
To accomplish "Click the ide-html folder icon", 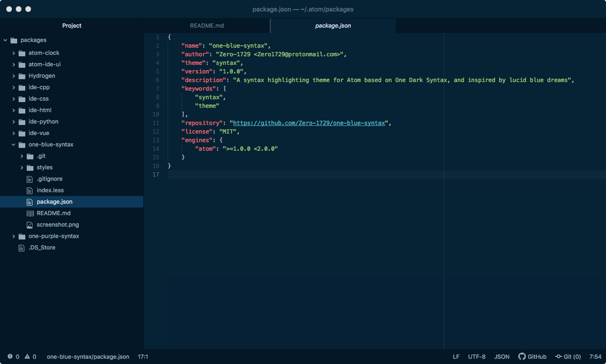I will click(x=22, y=110).
